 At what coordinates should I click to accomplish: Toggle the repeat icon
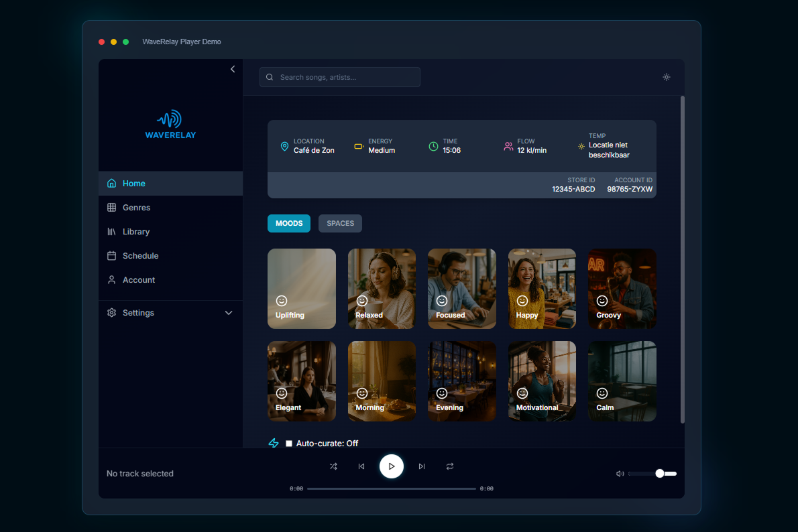(450, 466)
